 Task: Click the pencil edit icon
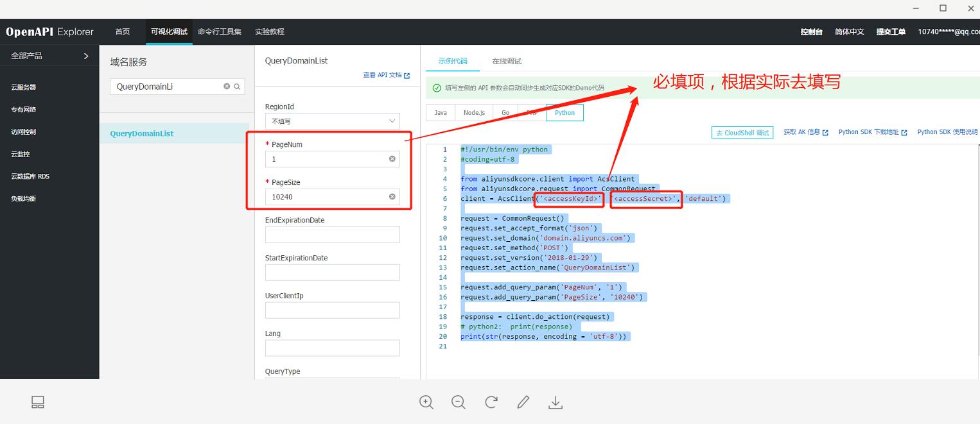coord(523,402)
